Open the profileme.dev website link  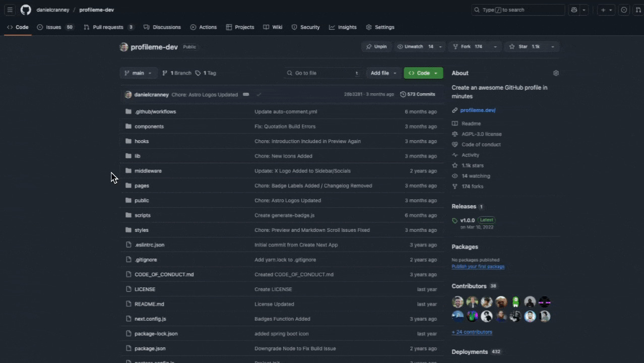477,109
